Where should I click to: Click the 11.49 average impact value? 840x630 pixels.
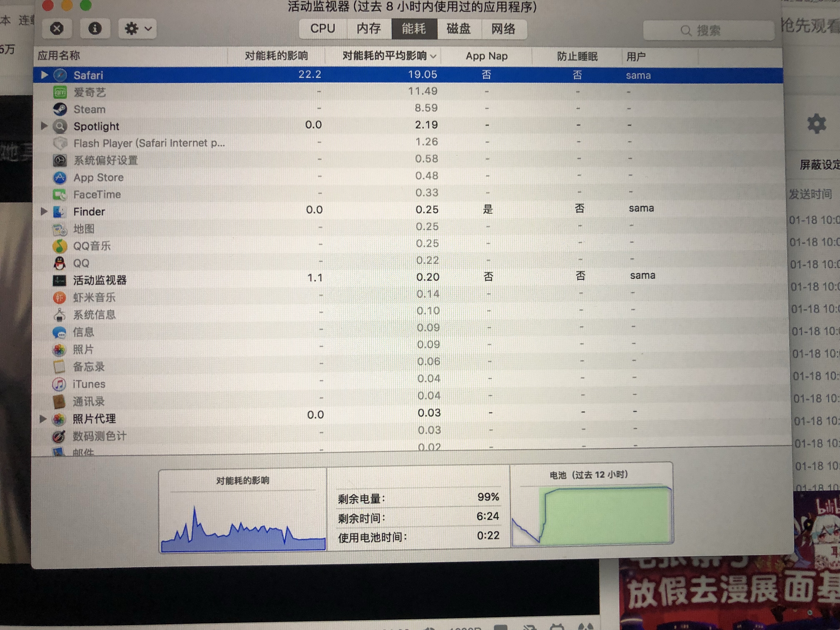point(423,91)
